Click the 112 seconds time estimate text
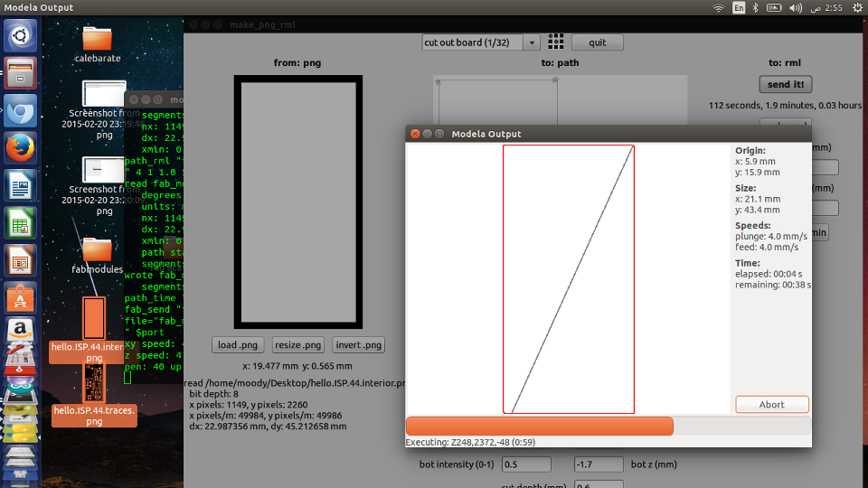This screenshot has width=868, height=488. pos(785,105)
